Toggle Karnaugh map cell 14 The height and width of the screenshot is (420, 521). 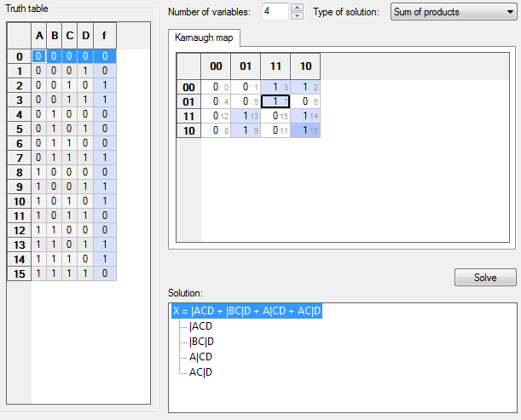click(305, 116)
